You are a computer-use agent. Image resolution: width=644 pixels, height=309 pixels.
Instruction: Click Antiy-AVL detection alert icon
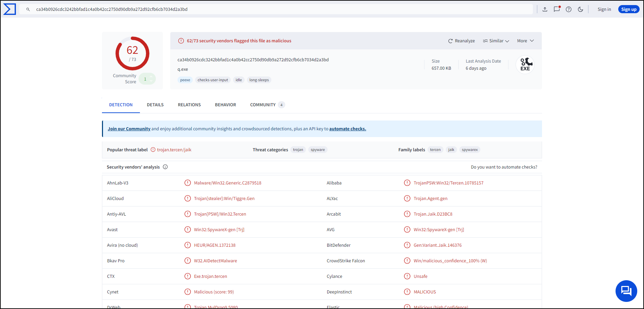coord(188,214)
